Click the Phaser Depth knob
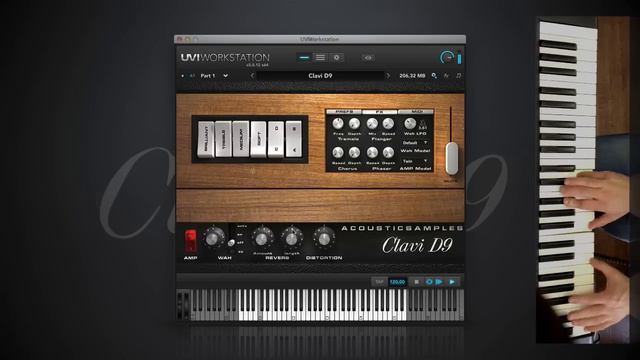Screen dimensions: 640x360 [x=388, y=153]
